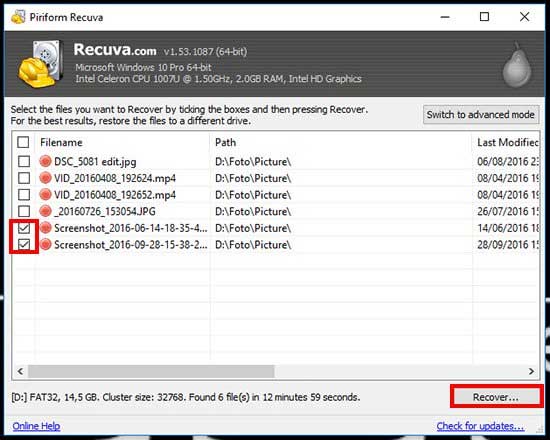550x440 pixels.
Task: Click the Recuva hard hat drive logo
Action: coord(41,64)
